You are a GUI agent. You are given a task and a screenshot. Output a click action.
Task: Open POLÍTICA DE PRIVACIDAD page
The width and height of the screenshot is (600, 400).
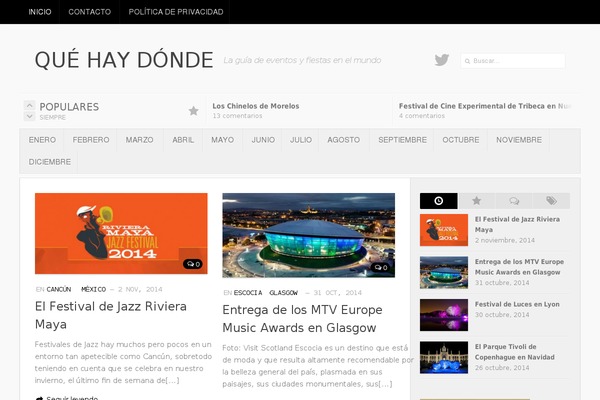click(x=176, y=12)
